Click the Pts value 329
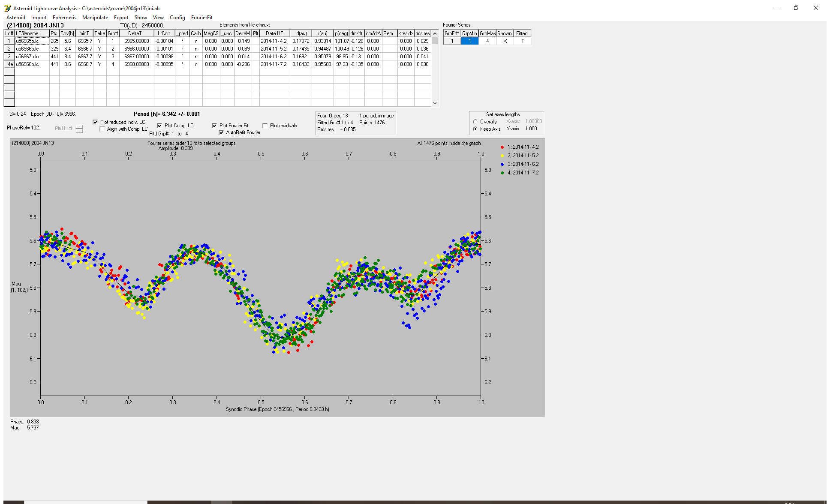830x504 pixels. pos(54,49)
